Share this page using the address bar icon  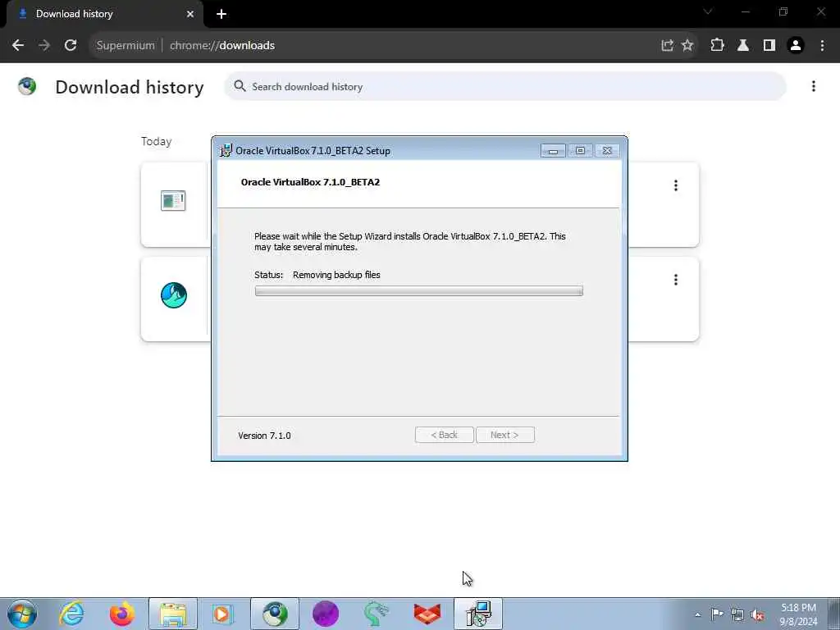point(667,46)
